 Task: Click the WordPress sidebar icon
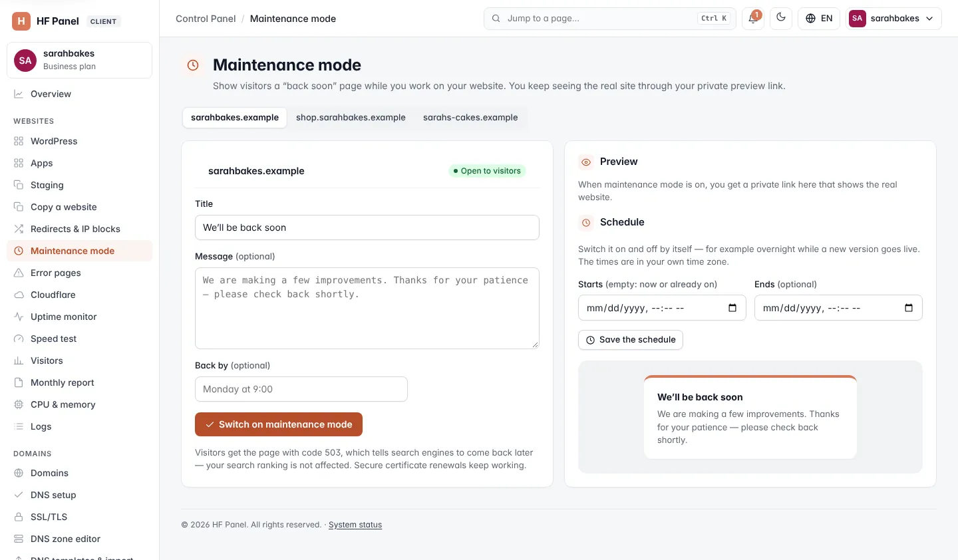(19, 141)
